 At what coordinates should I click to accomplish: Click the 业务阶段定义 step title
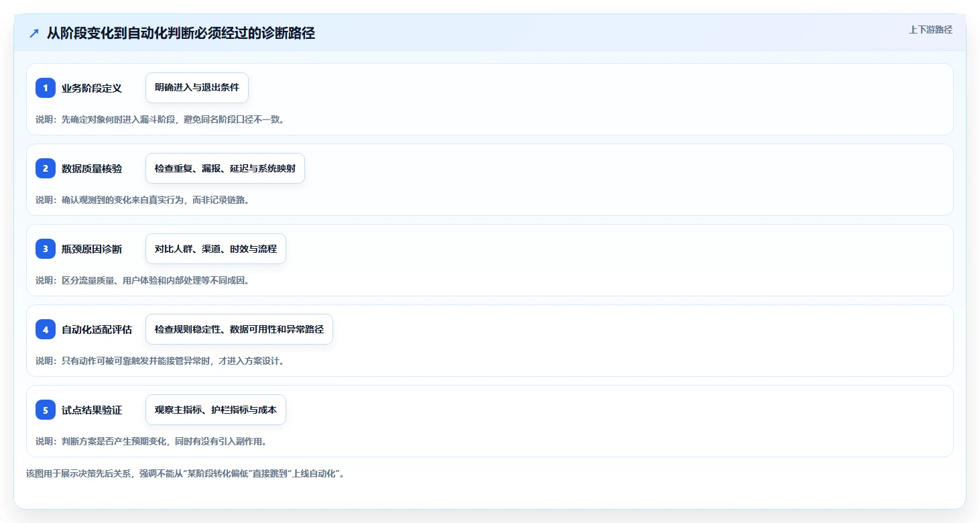92,88
